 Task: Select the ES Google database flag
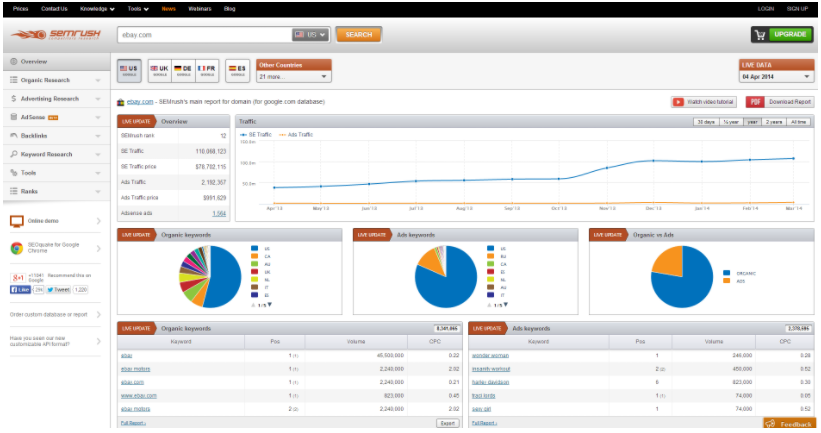click(238, 71)
